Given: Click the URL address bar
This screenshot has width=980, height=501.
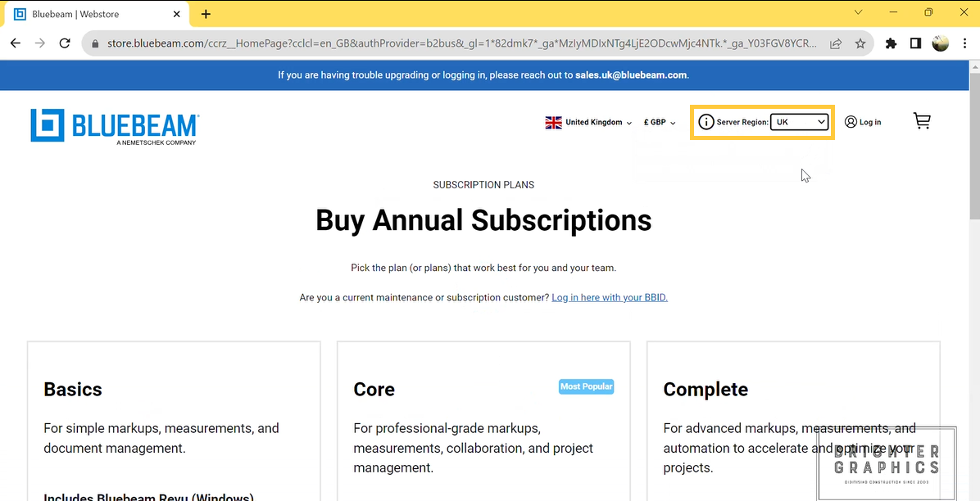Looking at the screenshot, I should 459,43.
